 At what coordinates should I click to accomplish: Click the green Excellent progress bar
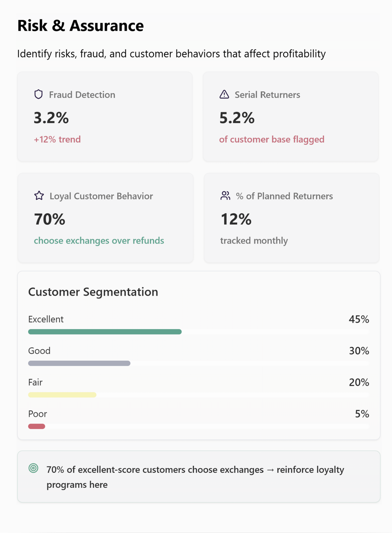(x=105, y=332)
